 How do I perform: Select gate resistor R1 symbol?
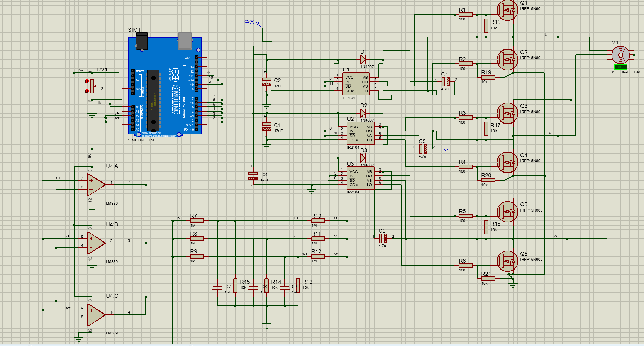pos(466,15)
